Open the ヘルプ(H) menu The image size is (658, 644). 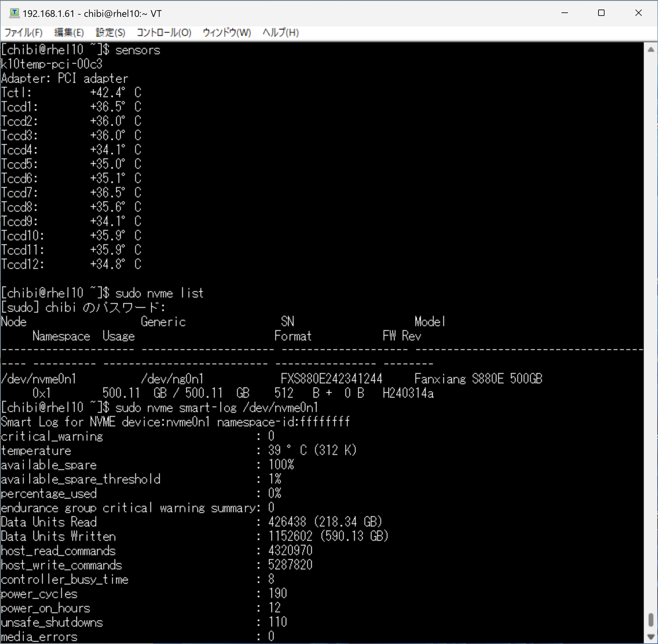280,33
